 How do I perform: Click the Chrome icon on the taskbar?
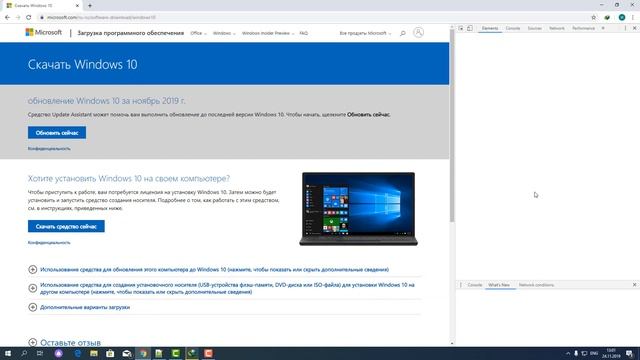[x=143, y=353]
